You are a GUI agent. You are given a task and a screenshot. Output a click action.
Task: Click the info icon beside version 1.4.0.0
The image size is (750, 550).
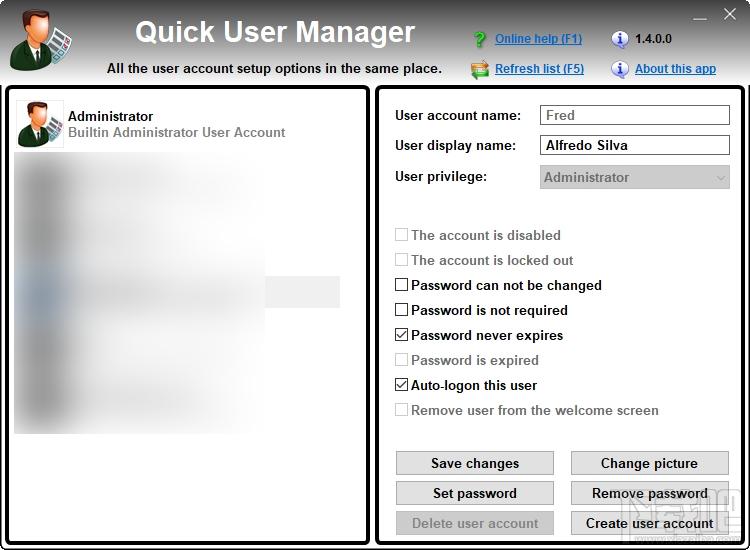(620, 39)
